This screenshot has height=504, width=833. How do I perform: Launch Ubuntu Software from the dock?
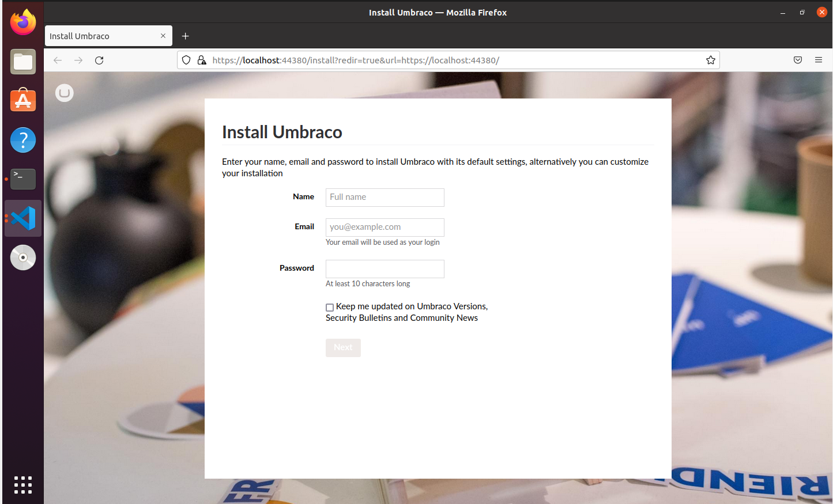click(23, 100)
